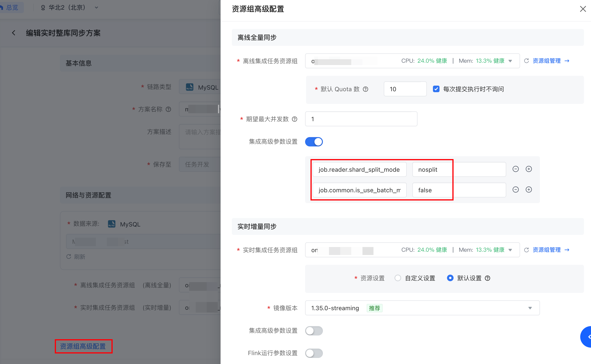Refresh the offline resource group list
Image resolution: width=591 pixels, height=364 pixels.
526,61
